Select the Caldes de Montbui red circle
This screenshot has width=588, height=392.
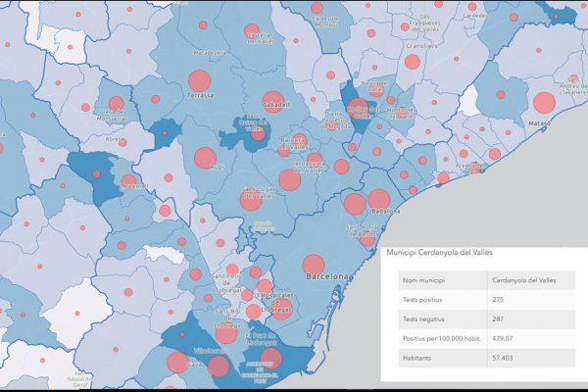tap(317, 8)
